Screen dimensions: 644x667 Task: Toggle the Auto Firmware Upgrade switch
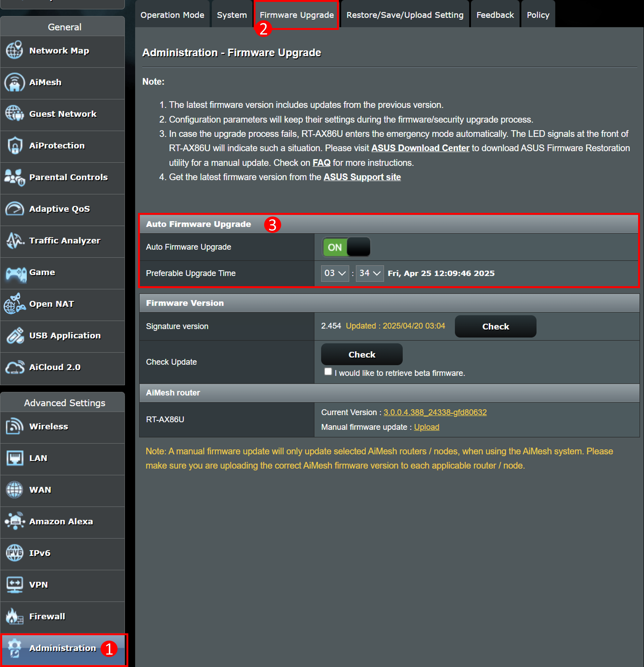click(x=346, y=247)
